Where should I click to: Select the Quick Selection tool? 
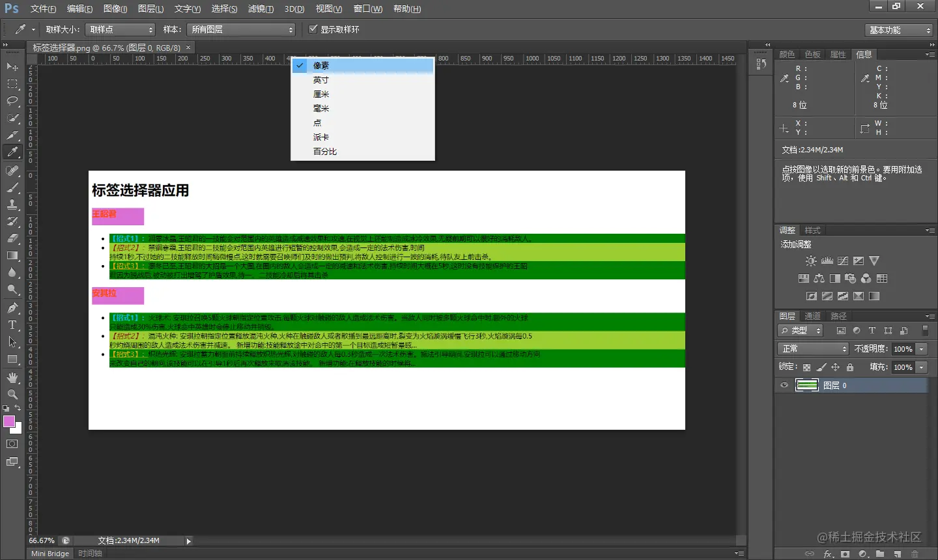coord(12,118)
